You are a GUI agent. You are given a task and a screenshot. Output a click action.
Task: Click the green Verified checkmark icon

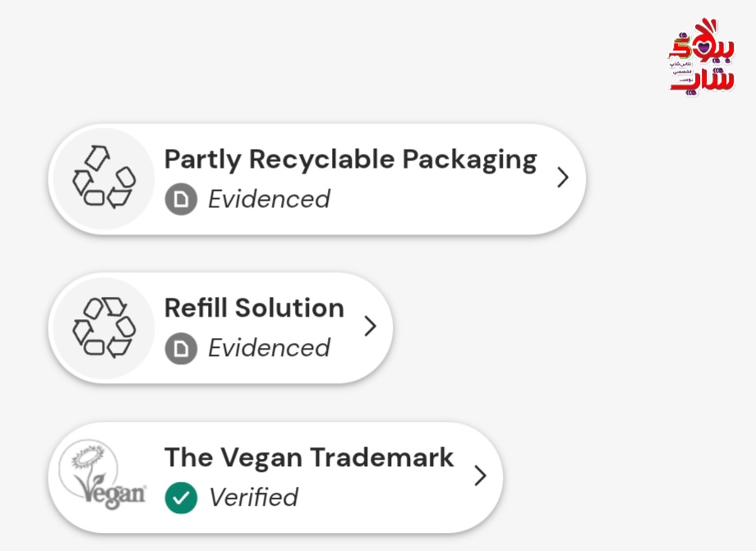click(181, 498)
